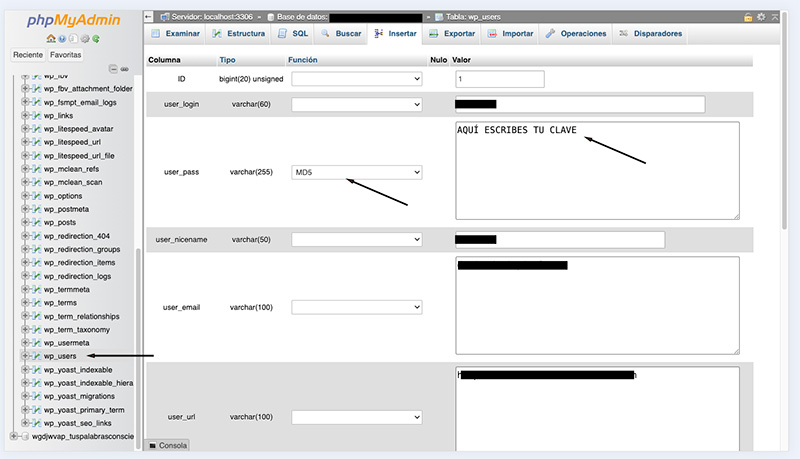Open settings gear icon in left navigation panel
Screen dimensions: 800x459
tap(84, 38)
